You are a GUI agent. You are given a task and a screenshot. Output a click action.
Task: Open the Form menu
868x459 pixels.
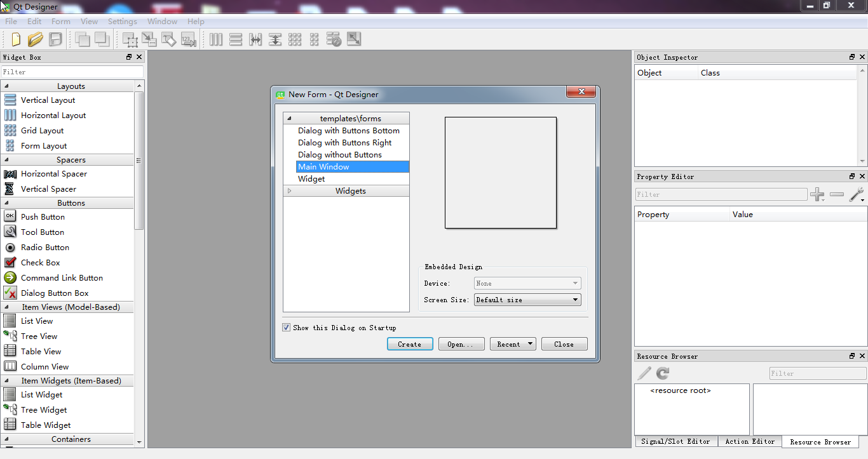[x=61, y=21]
